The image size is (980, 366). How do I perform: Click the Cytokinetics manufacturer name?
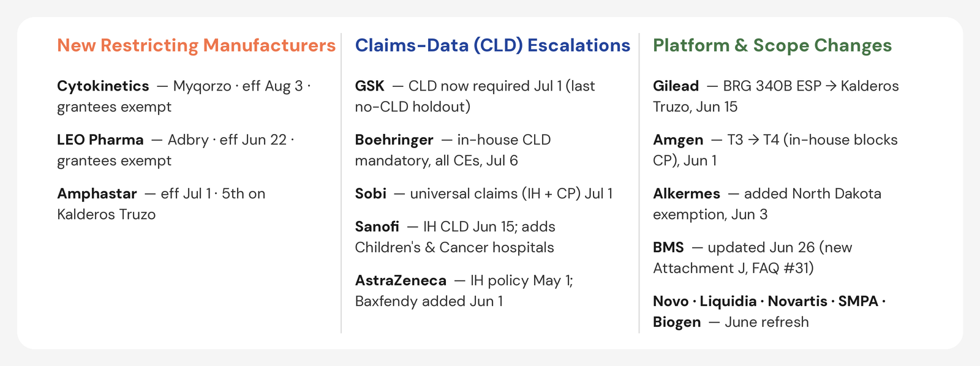click(x=103, y=86)
